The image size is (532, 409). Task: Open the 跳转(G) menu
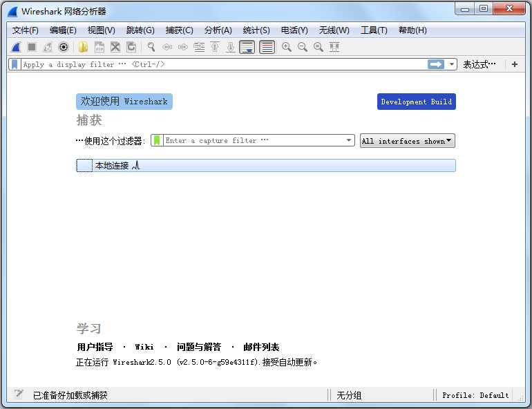coord(140,30)
